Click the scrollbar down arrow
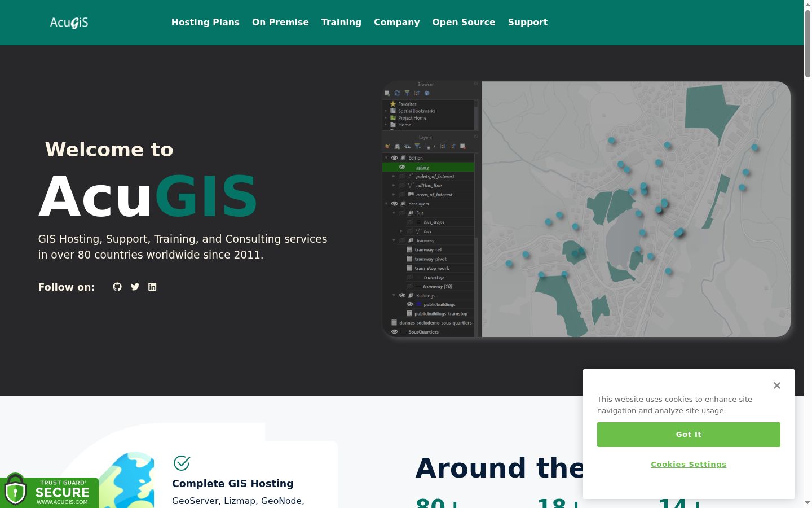 [x=807, y=503]
